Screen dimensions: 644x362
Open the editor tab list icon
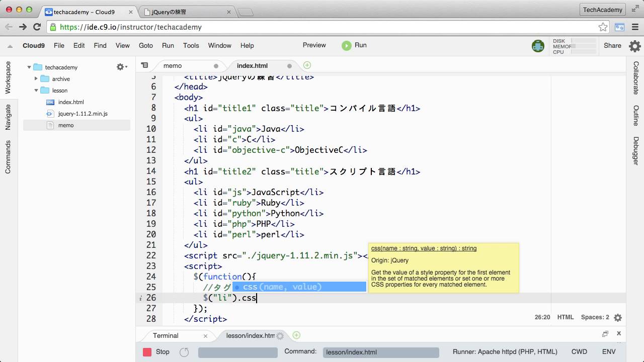(144, 65)
